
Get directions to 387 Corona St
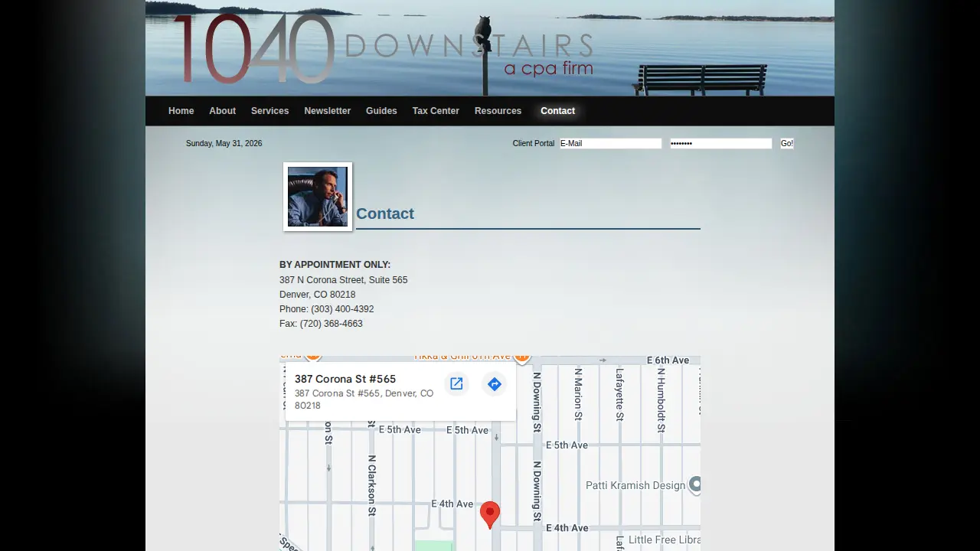coord(495,384)
